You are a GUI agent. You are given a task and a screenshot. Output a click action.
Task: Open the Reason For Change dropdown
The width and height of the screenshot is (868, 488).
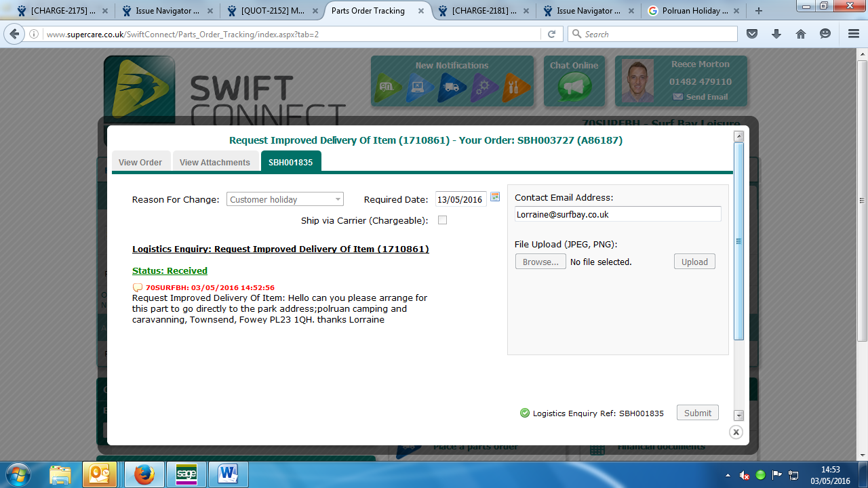point(285,199)
